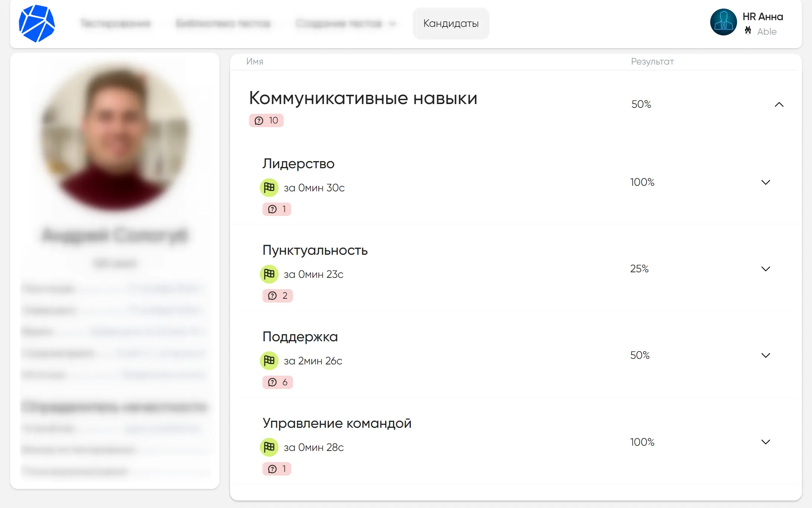Click the question count badge showing 10

pos(266,120)
